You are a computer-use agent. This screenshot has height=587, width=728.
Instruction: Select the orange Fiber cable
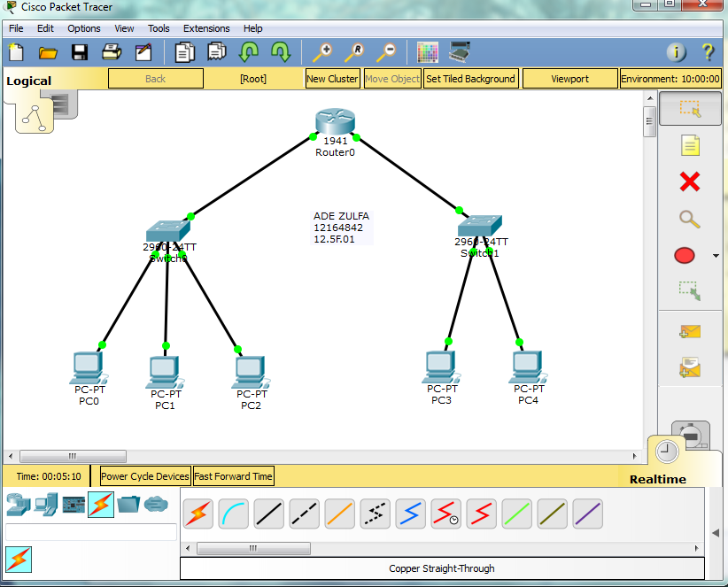click(339, 514)
